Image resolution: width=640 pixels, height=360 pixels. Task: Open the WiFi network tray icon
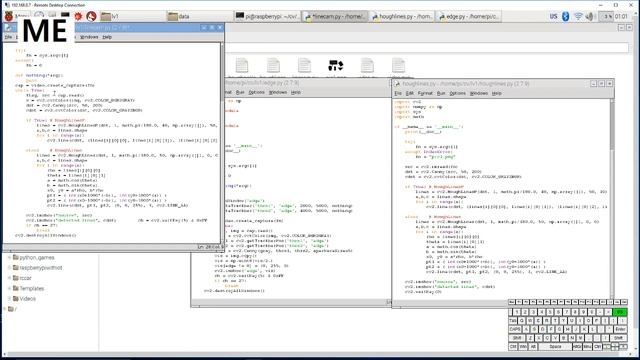tap(578, 16)
